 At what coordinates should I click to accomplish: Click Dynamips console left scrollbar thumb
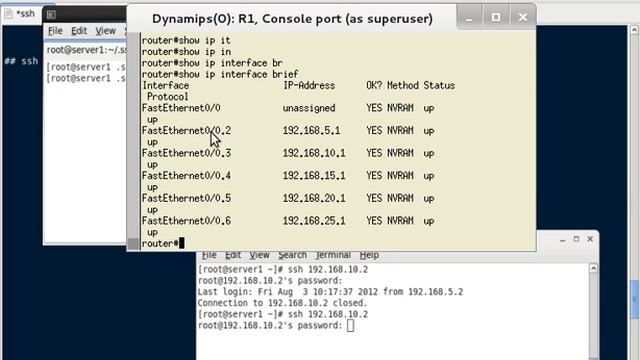pyautogui.click(x=133, y=244)
